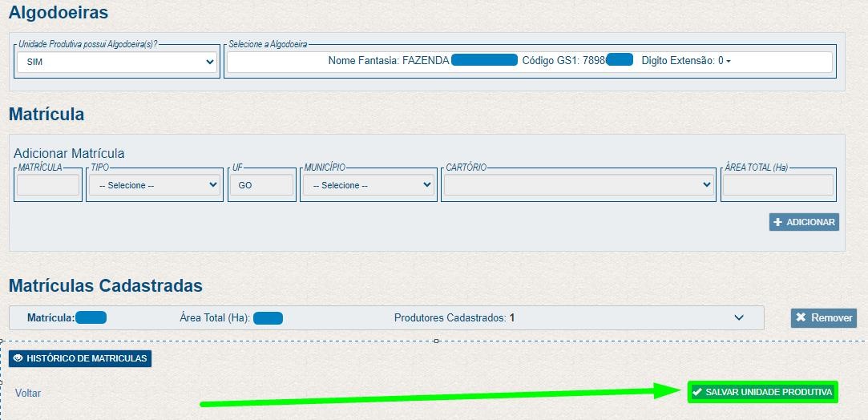868x420 pixels.
Task: Click the plus icon on ADICIONAR button
Action: click(777, 222)
